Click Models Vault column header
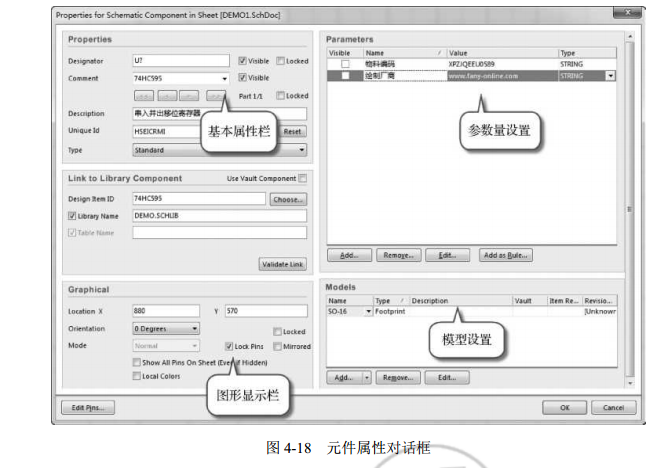This screenshot has height=468, width=660. (530, 300)
